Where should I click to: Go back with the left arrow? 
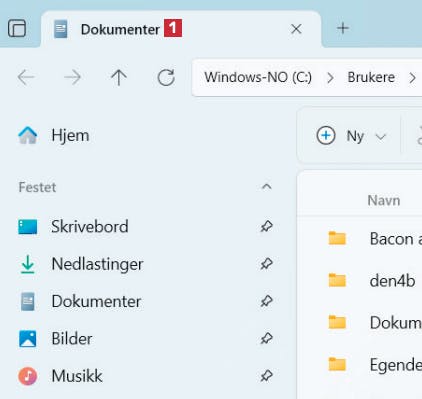point(26,77)
